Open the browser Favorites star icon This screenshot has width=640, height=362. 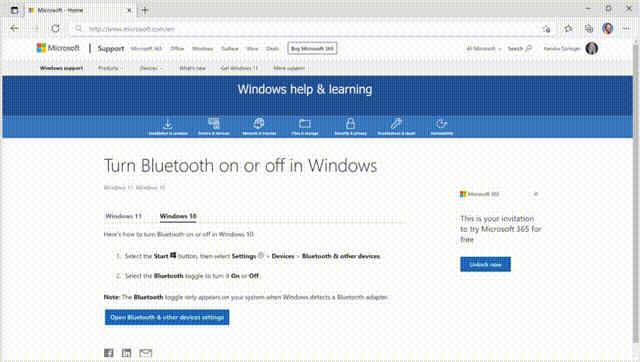[568, 29]
